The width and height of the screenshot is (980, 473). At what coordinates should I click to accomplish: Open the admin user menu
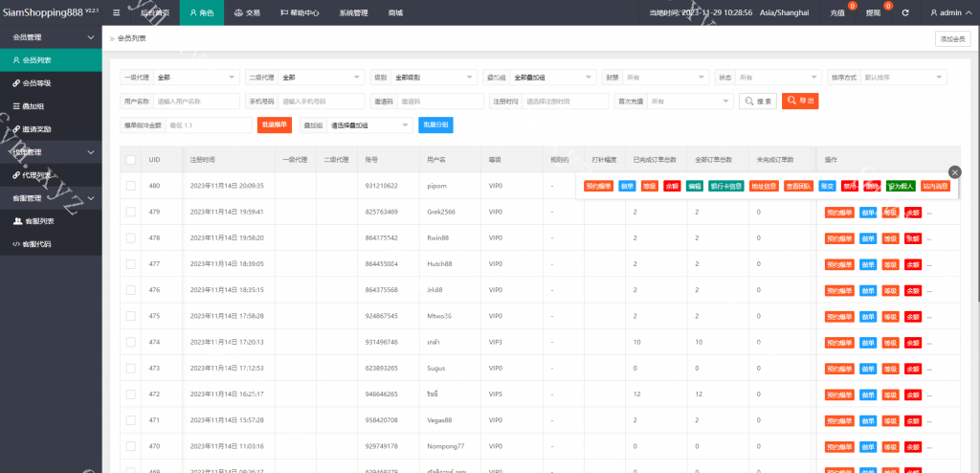[951, 12]
